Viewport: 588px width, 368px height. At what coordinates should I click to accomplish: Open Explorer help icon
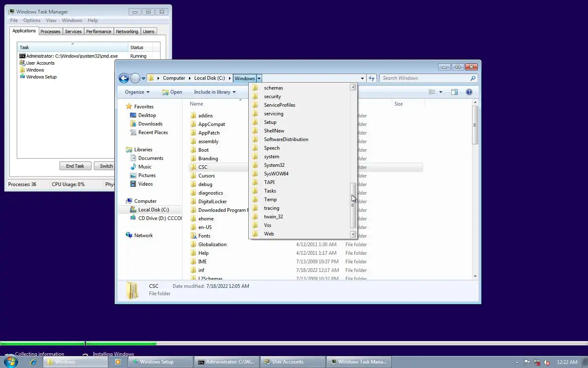[x=469, y=92]
